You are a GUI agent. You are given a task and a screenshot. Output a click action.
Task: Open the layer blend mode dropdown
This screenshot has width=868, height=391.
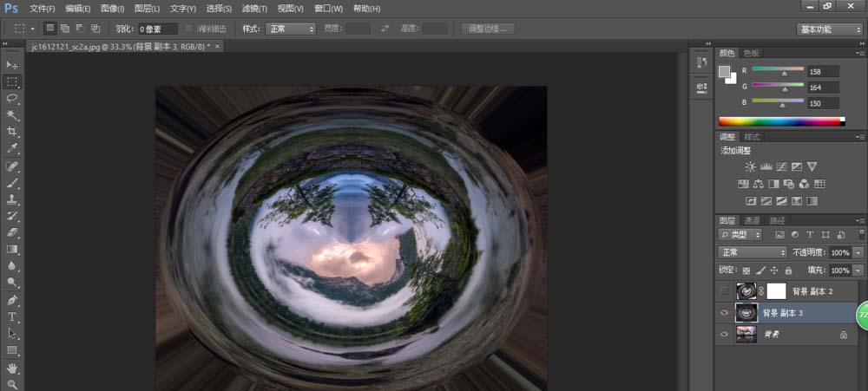tap(752, 252)
